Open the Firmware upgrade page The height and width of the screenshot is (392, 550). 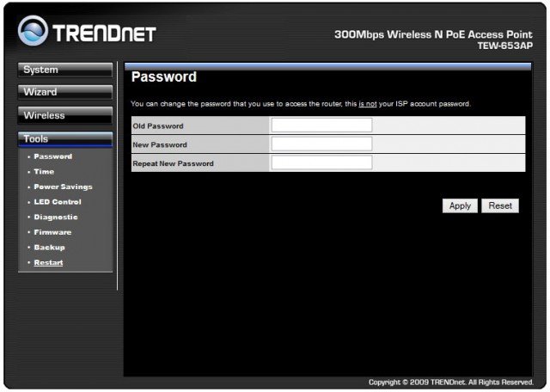point(52,232)
